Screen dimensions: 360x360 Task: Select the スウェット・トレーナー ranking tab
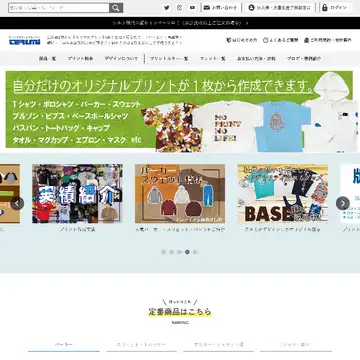(141, 345)
